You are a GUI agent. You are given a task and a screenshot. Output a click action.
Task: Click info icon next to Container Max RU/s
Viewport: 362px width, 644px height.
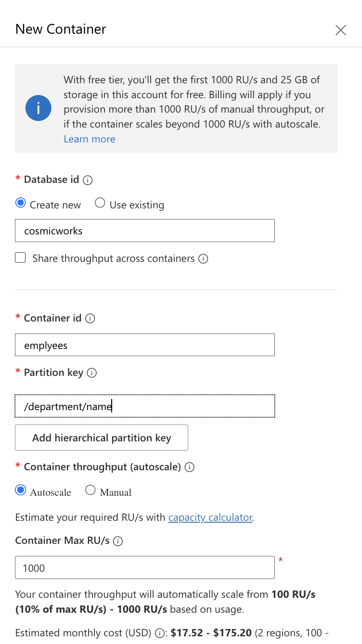tap(118, 541)
